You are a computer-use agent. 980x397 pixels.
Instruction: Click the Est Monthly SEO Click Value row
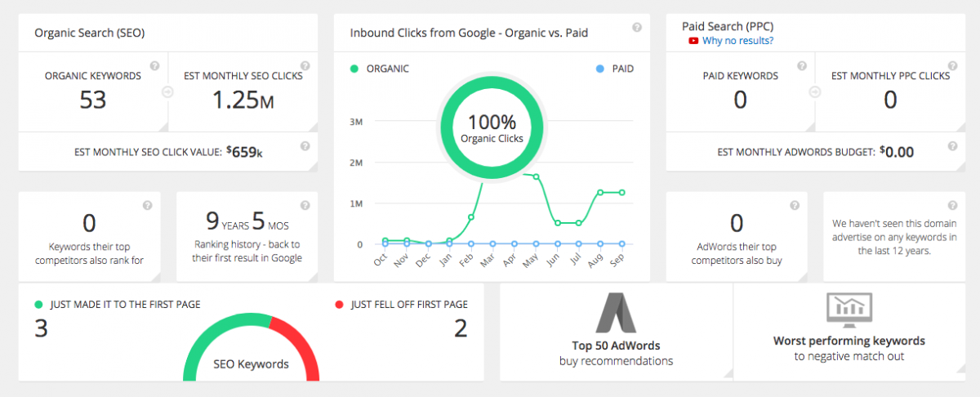point(167,151)
